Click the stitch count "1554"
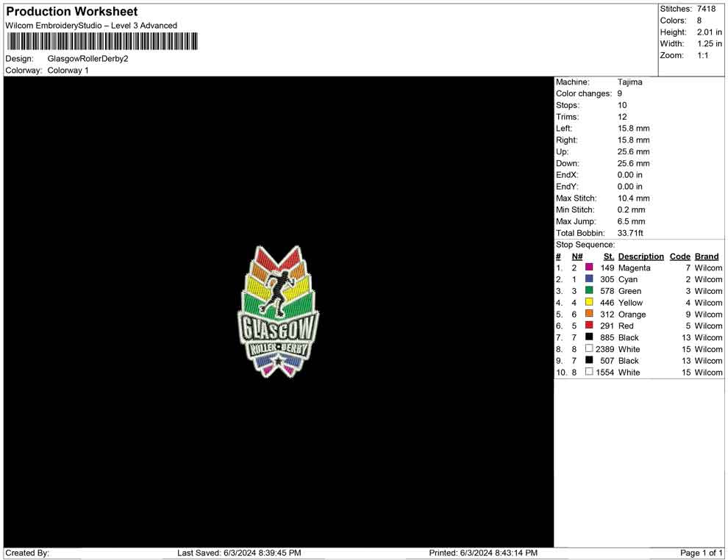 tap(605, 373)
